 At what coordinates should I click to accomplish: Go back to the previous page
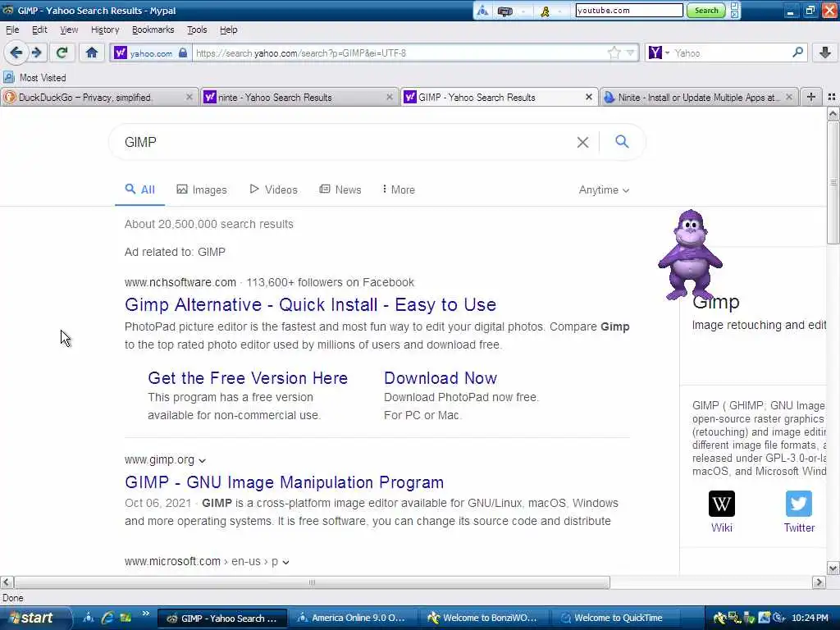16,52
